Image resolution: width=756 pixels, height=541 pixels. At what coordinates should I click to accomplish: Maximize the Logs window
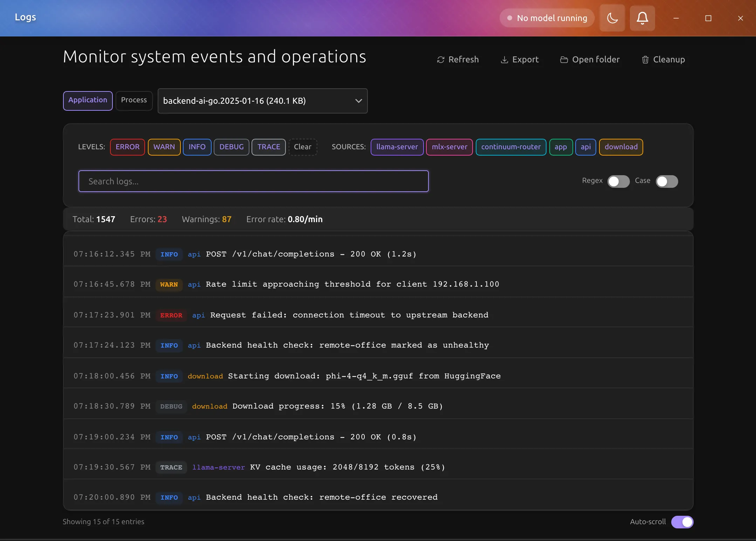(x=708, y=18)
